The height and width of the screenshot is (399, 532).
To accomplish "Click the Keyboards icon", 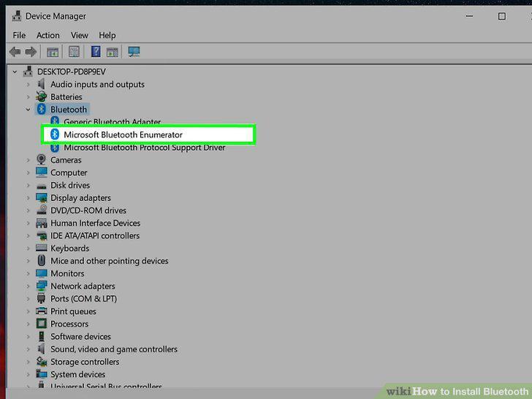I will [x=42, y=248].
